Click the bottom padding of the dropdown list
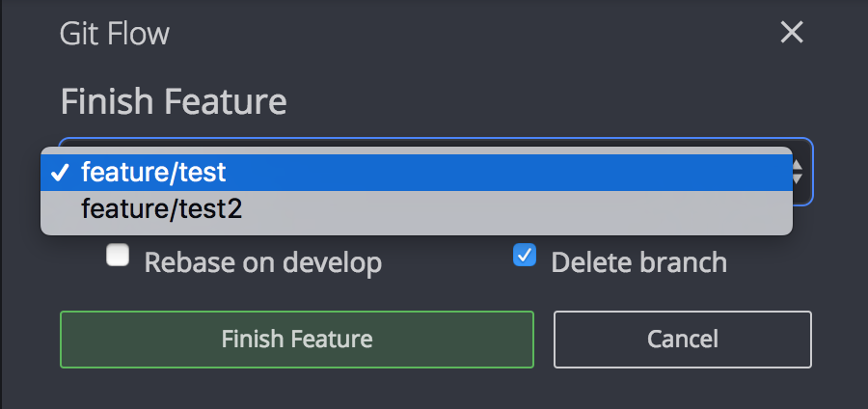This screenshot has width=868, height=409. pyautogui.click(x=415, y=230)
